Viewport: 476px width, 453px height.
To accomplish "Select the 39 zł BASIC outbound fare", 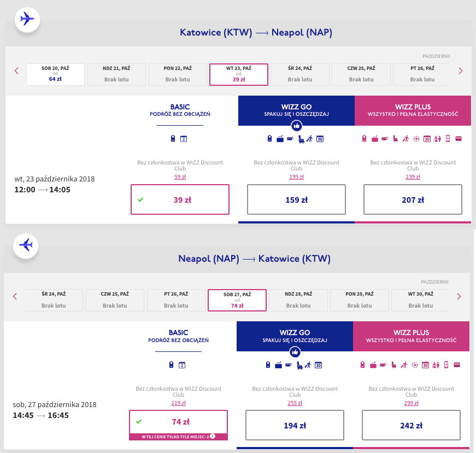I will click(180, 199).
